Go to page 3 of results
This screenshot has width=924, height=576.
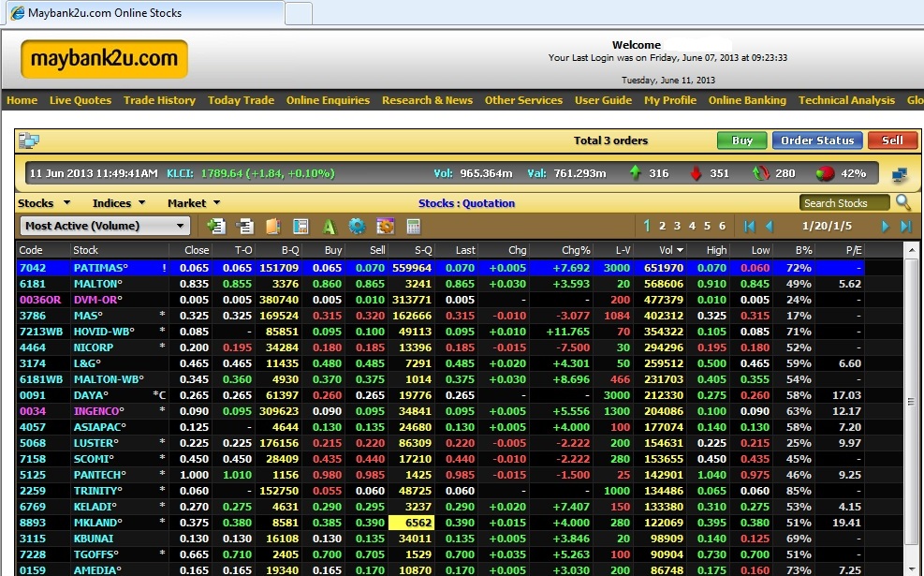[x=677, y=226]
